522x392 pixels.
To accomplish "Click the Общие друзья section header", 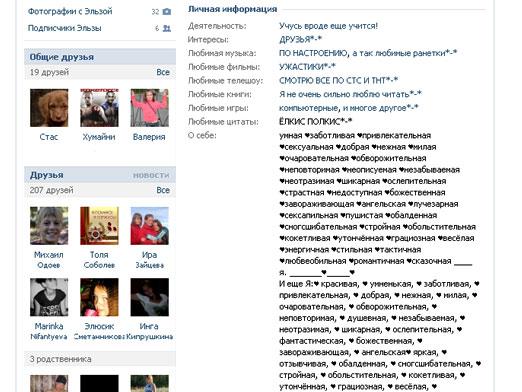I will 100,57.
